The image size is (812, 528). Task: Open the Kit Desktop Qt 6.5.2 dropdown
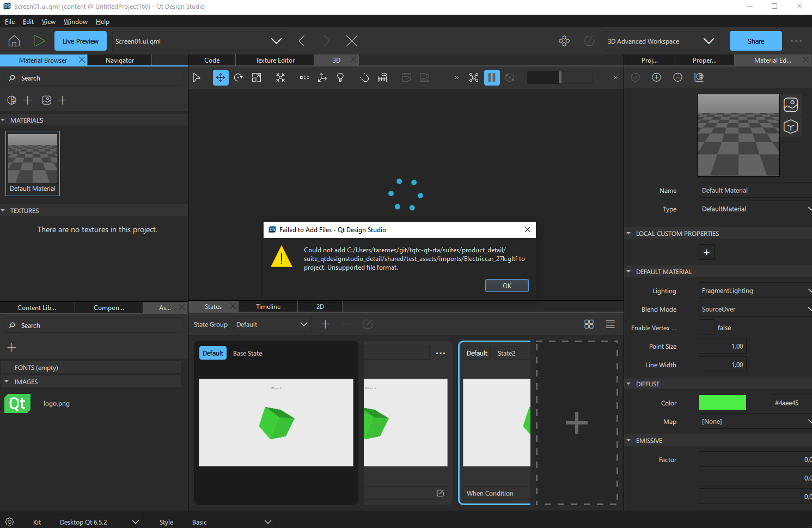[x=100, y=522]
